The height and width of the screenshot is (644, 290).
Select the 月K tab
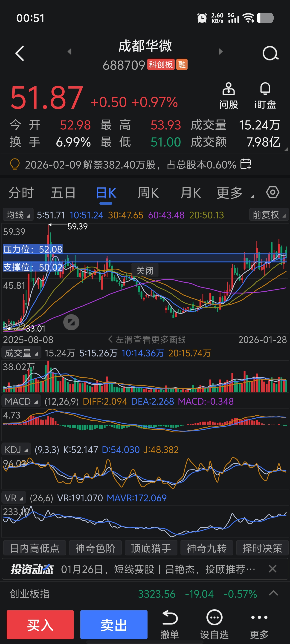tap(191, 193)
